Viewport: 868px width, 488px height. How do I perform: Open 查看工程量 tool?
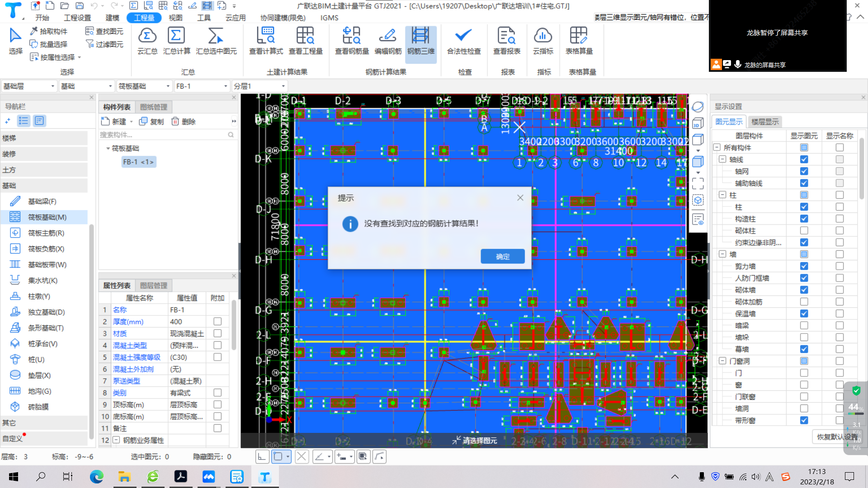pyautogui.click(x=306, y=41)
